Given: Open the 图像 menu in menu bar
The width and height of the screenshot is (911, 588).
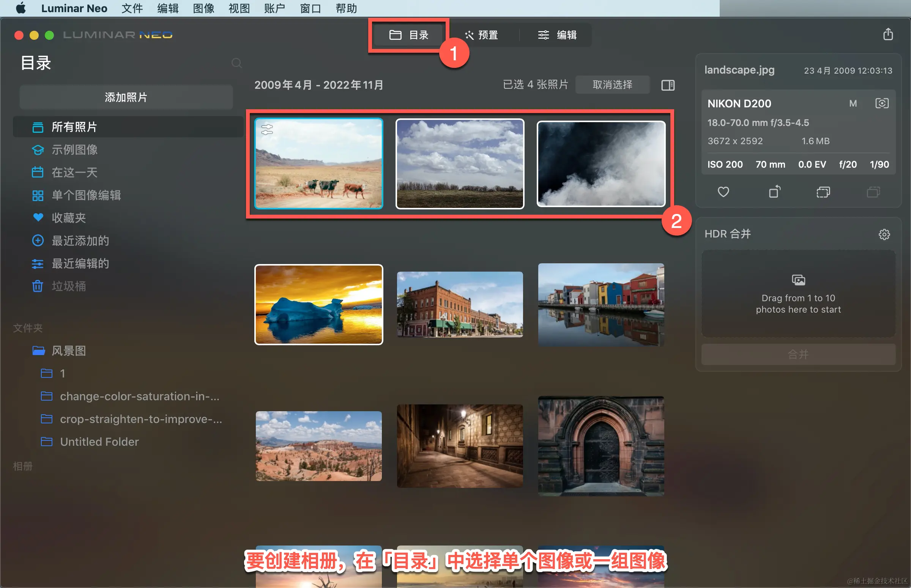Looking at the screenshot, I should pos(203,8).
